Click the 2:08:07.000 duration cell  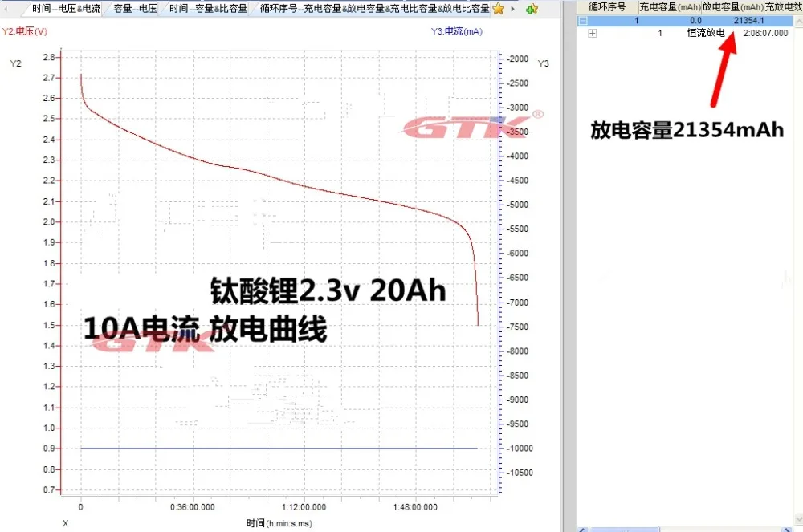pyautogui.click(x=765, y=33)
